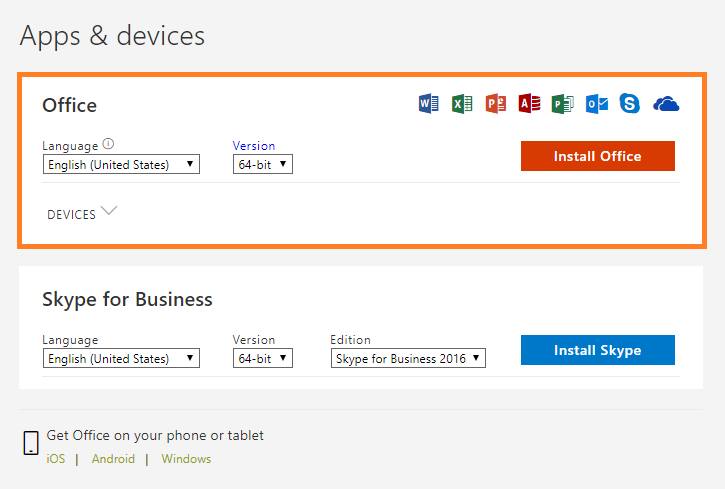This screenshot has height=489, width=725.
Task: Click the PowerPoint app icon
Action: [x=496, y=104]
